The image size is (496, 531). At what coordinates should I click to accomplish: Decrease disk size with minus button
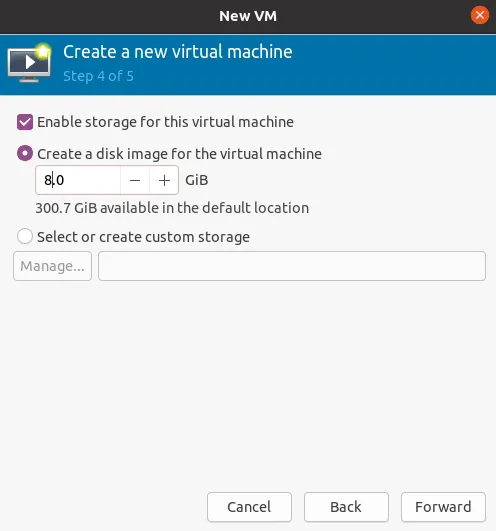click(x=135, y=180)
